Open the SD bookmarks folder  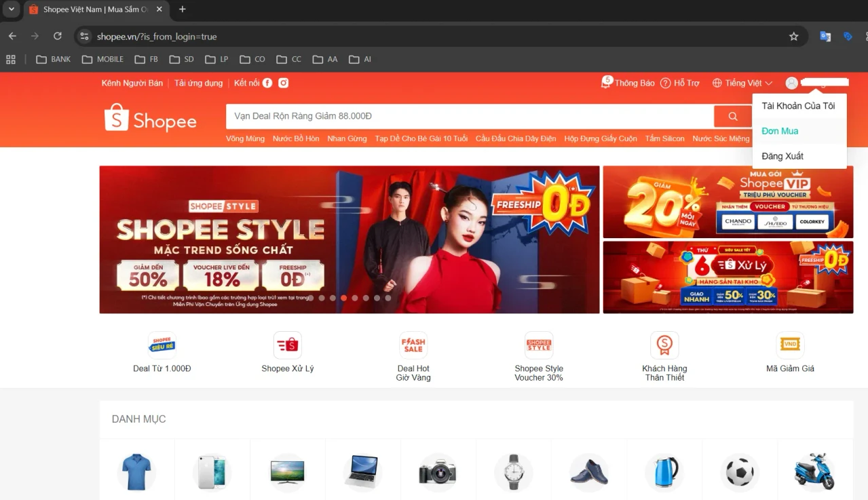[x=182, y=59]
